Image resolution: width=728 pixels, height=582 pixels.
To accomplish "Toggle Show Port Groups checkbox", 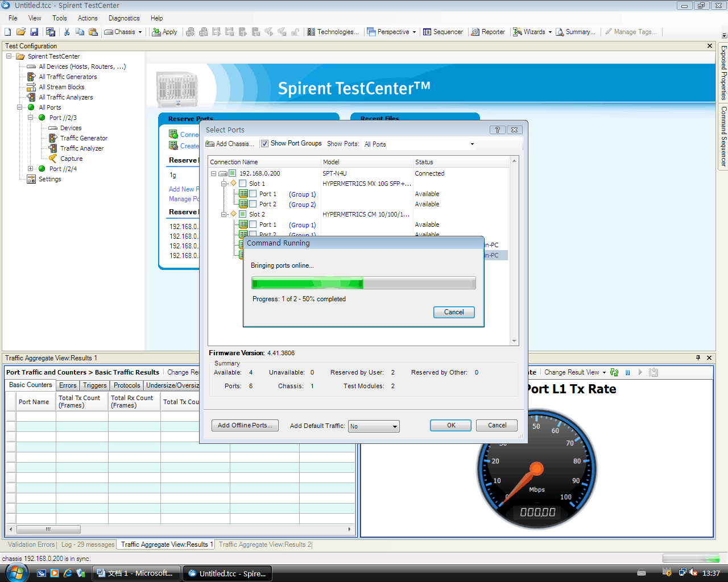I will point(264,144).
